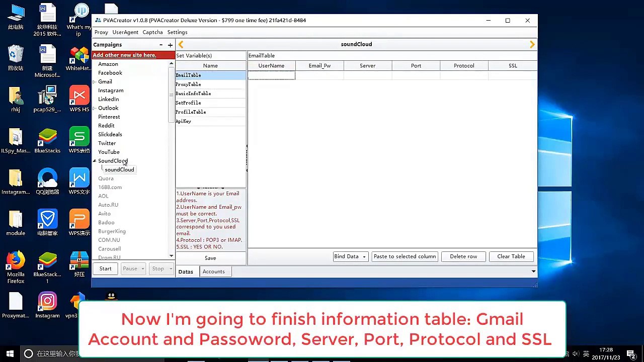Image resolution: width=644 pixels, height=362 pixels.
Task: Open the Pause button dropdown arrow
Action: [x=142, y=268]
